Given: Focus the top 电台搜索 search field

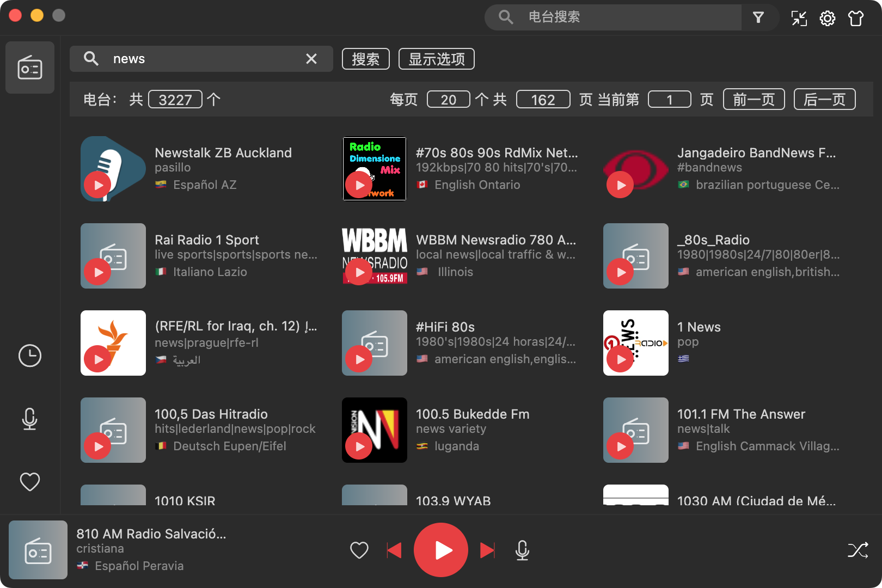Looking at the screenshot, I should pos(613,17).
